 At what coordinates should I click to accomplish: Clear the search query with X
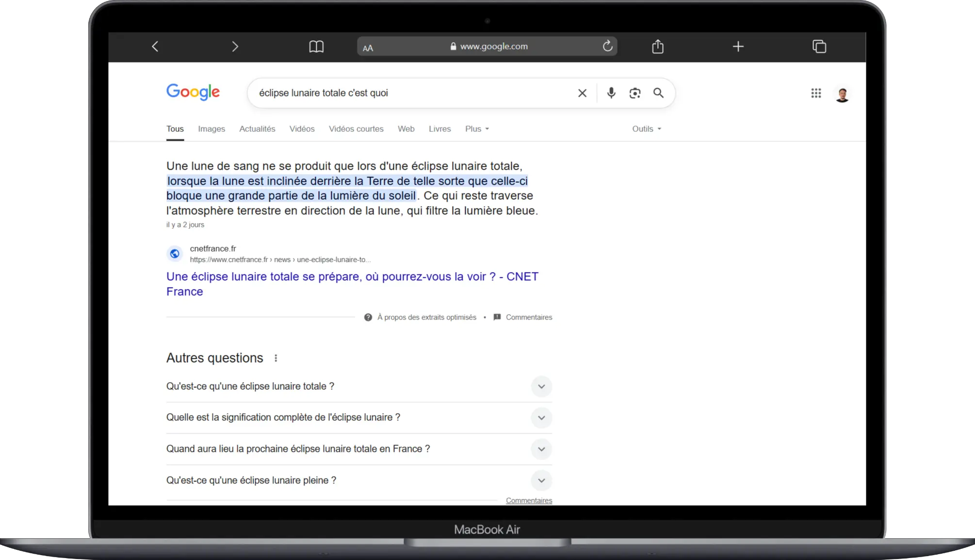click(x=583, y=93)
